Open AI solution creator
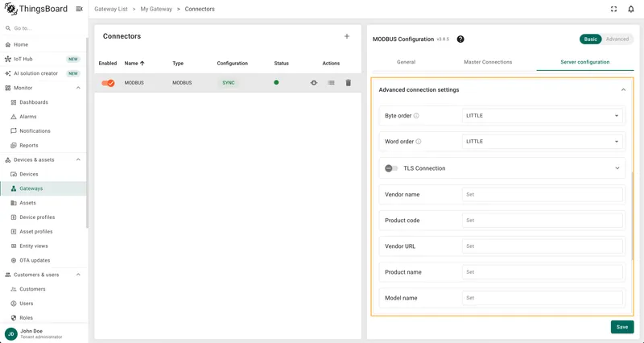The height and width of the screenshot is (343, 644). [x=43, y=73]
